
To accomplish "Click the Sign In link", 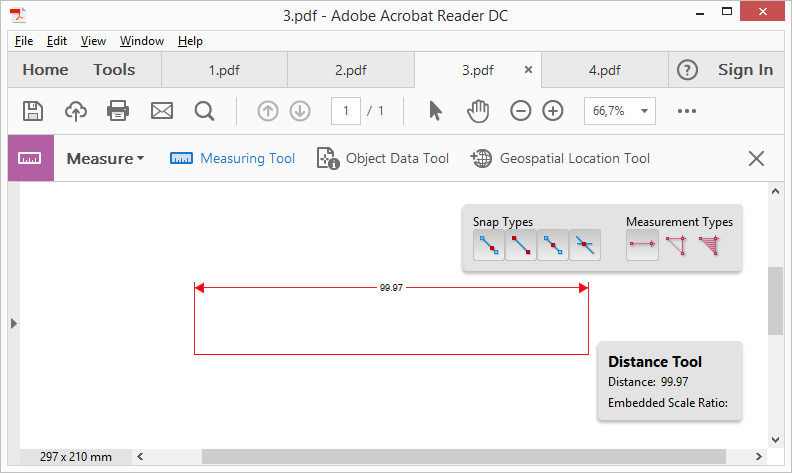I will [746, 70].
